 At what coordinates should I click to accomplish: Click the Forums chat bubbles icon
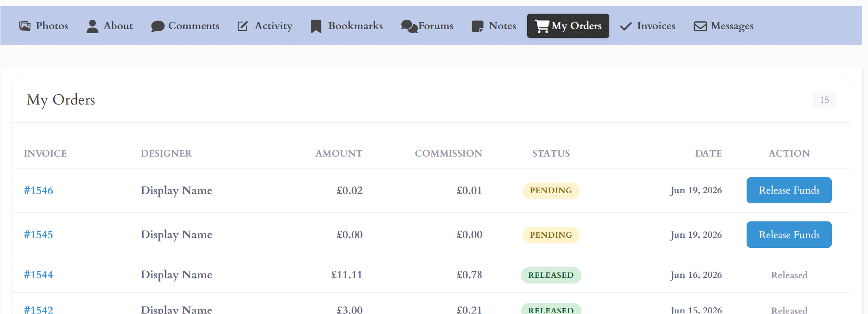click(409, 26)
